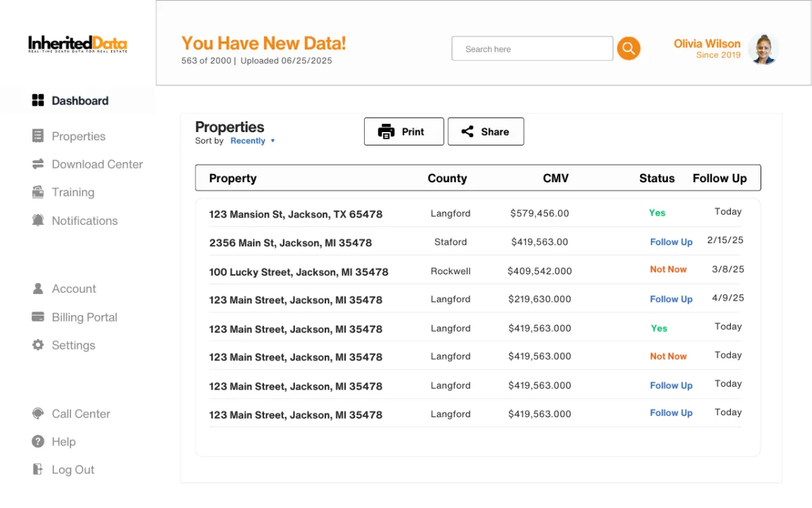Go to the Account menu item

(x=74, y=289)
